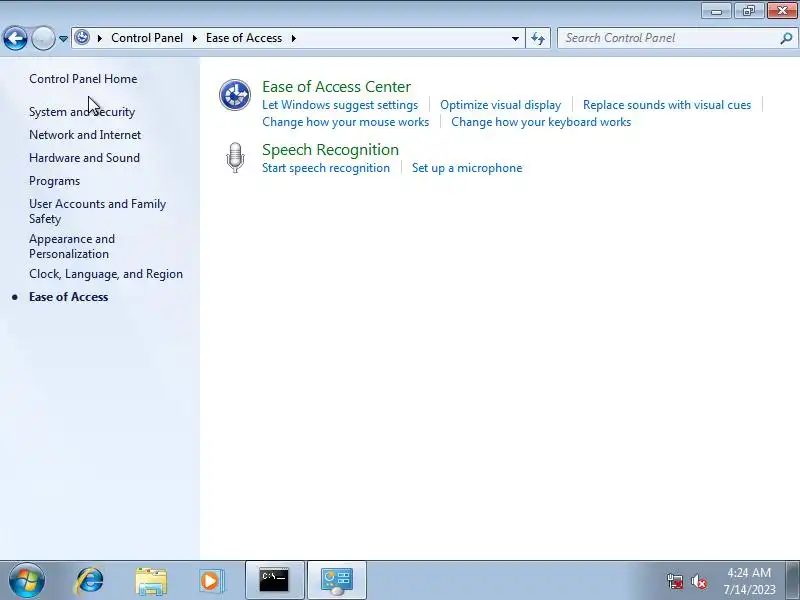Image resolution: width=800 pixels, height=600 pixels.
Task: Launch Internet Explorer from taskbar
Action: [89, 581]
